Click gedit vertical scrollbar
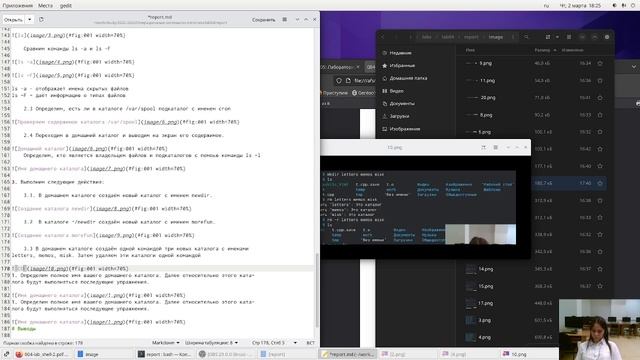 pyautogui.click(x=317, y=290)
